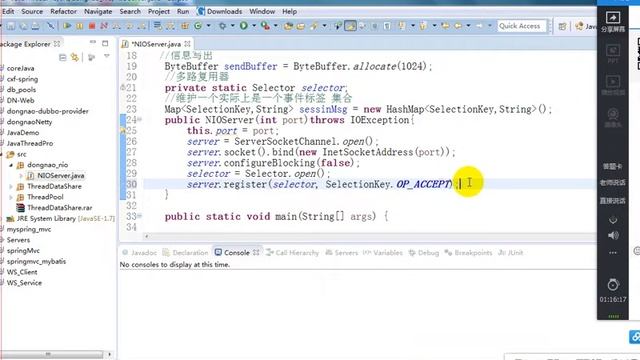Select the ThreadDataShare.rar file
The height and width of the screenshot is (360, 640).
pos(59,208)
